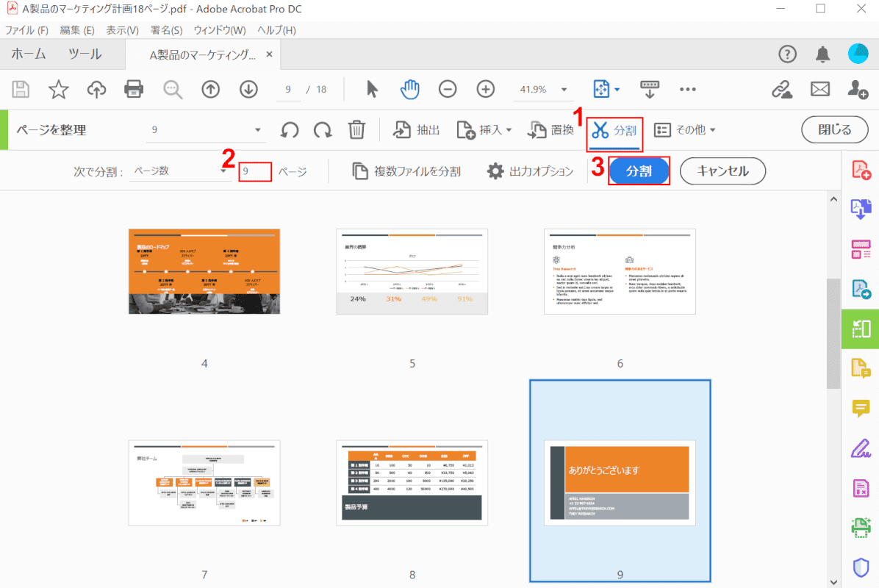Click the blue 分割 confirm button
879x588 pixels.
click(639, 171)
